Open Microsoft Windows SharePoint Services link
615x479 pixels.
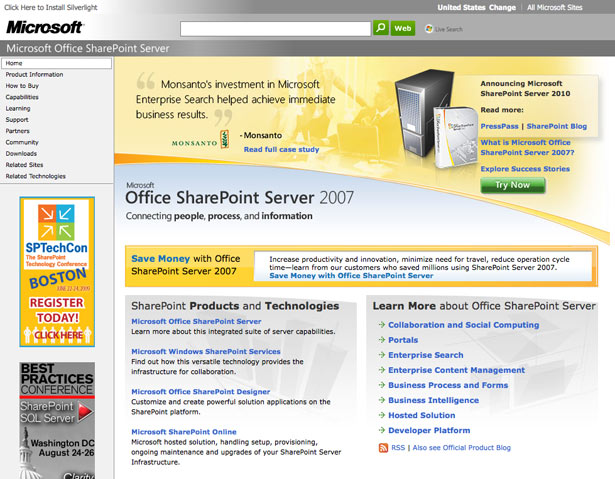pyautogui.click(x=206, y=352)
